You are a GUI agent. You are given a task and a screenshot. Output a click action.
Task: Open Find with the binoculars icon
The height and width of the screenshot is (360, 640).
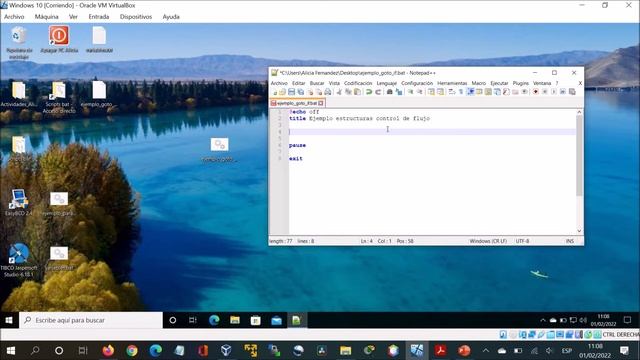coord(389,92)
